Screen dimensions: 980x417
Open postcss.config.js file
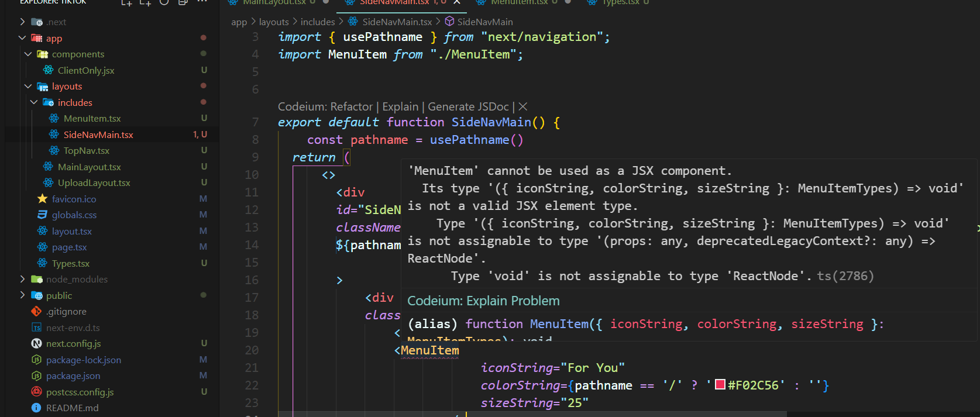(80, 392)
